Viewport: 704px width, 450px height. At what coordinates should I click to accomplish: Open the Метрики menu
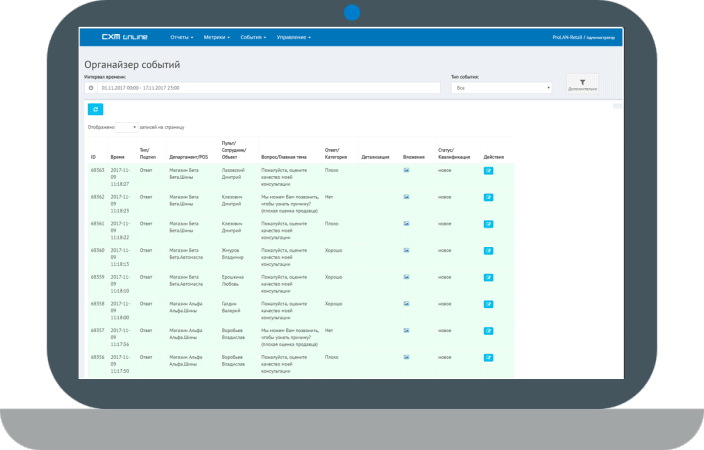pos(216,37)
